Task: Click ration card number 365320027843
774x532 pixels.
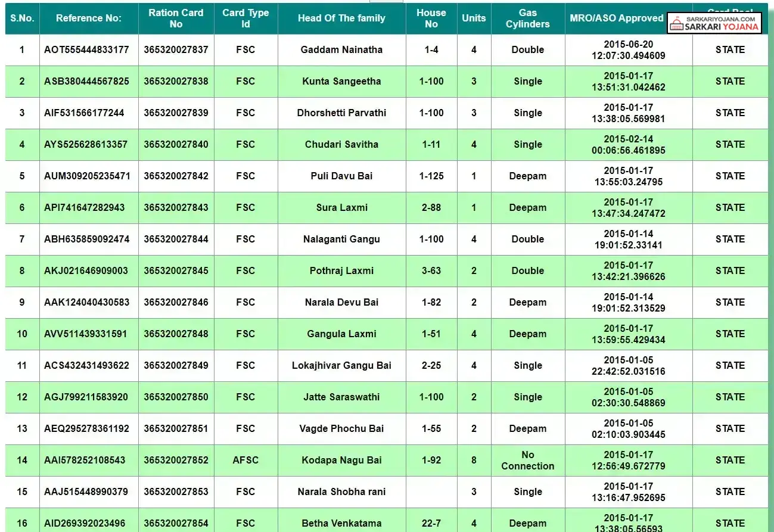Action: (x=176, y=208)
